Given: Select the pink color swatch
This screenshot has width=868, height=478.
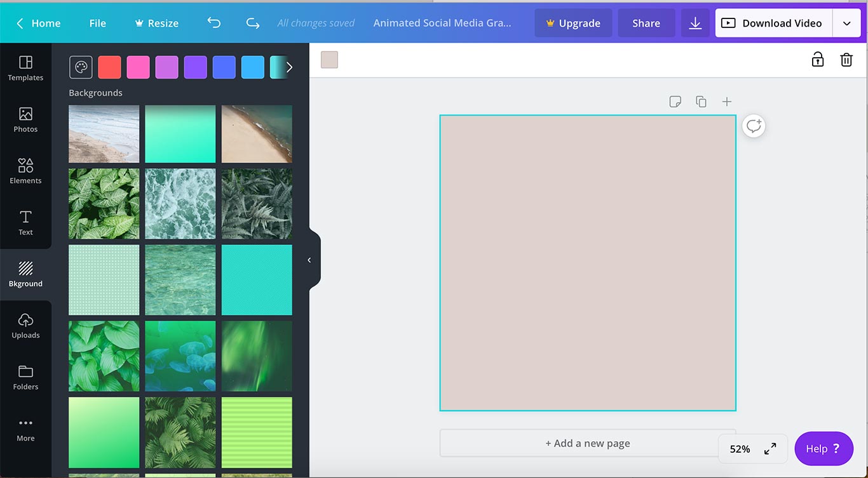Looking at the screenshot, I should pos(138,67).
